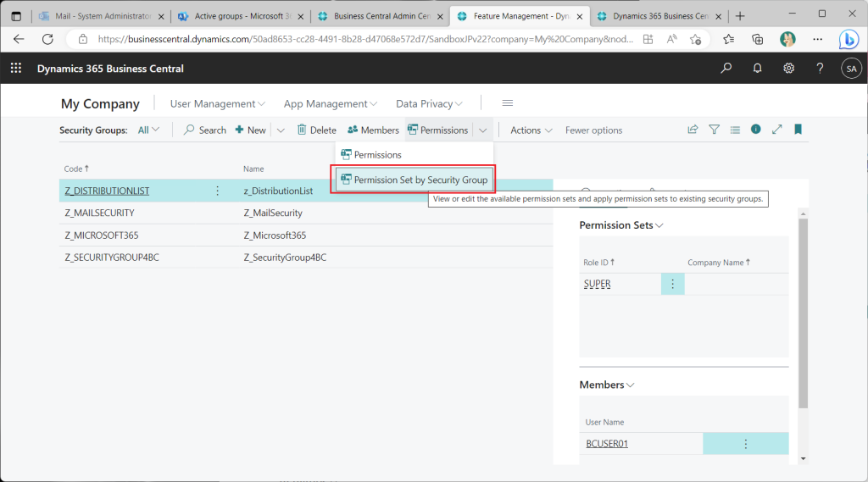Open browser collections icon
Viewport: 868px width, 482px height.
tap(757, 39)
